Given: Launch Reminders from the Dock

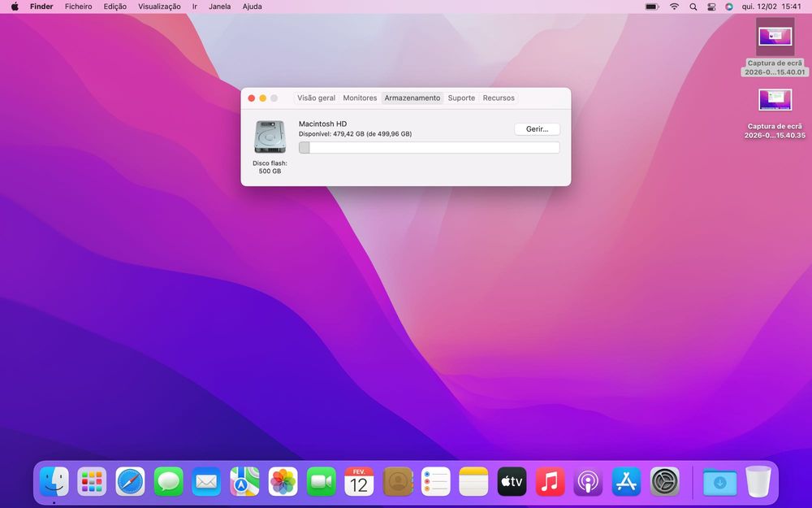Looking at the screenshot, I should (x=435, y=481).
